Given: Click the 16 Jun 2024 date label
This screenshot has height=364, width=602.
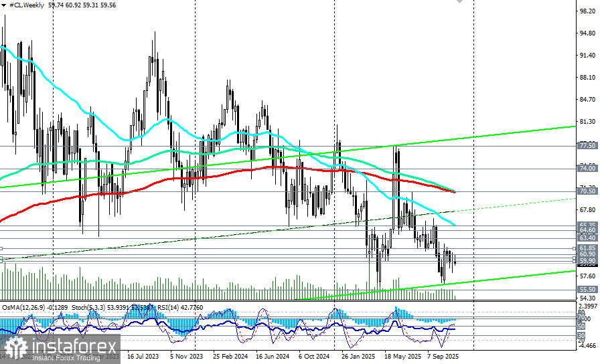Looking at the screenshot, I should pyautogui.click(x=272, y=357).
